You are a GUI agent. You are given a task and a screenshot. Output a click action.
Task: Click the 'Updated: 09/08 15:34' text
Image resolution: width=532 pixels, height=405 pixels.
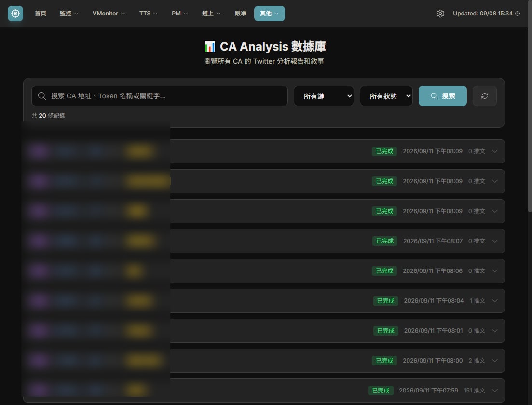pos(482,13)
